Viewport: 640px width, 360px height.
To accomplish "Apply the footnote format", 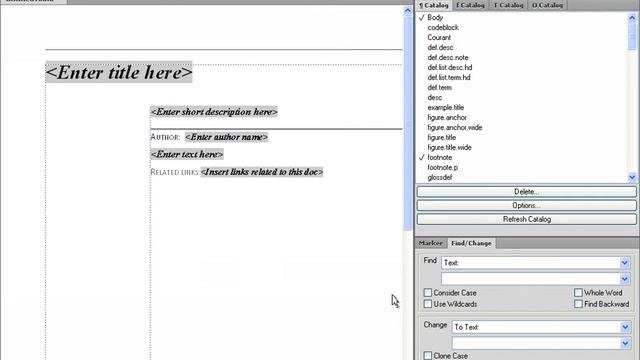I will (x=440, y=158).
